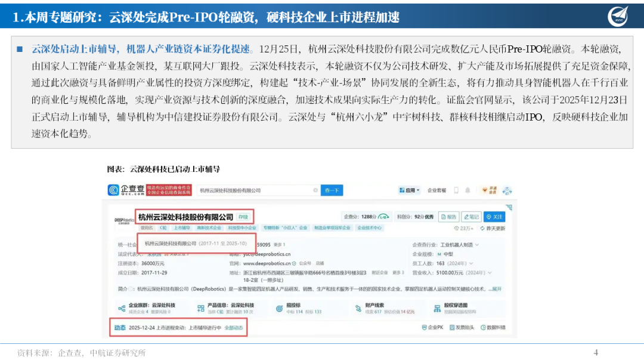644x363 pixels.
Task: Click the 科技型中小企业 tag
Action: coord(242,227)
